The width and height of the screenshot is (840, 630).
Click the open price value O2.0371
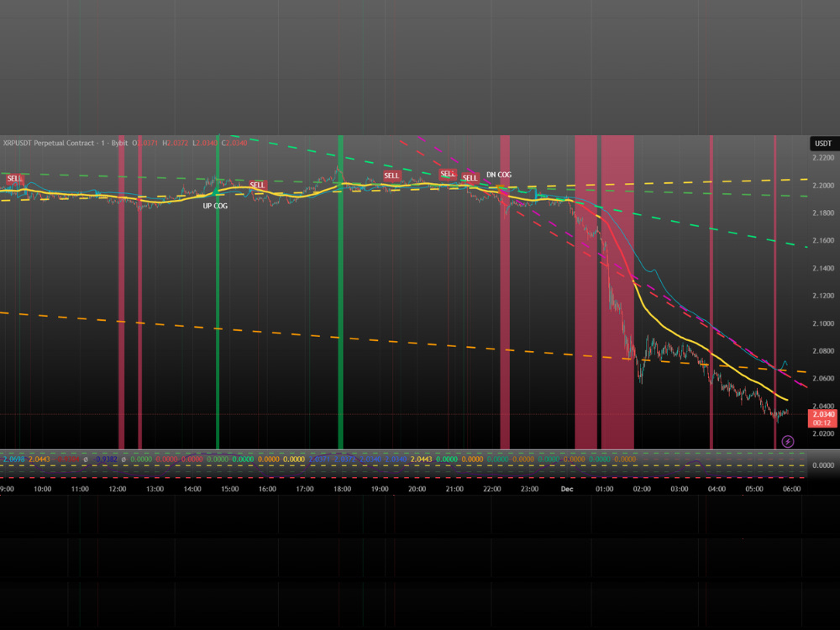pyautogui.click(x=145, y=143)
